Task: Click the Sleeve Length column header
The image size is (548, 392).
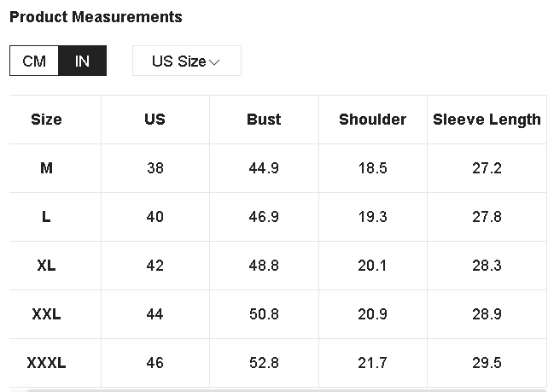Action: (x=487, y=120)
